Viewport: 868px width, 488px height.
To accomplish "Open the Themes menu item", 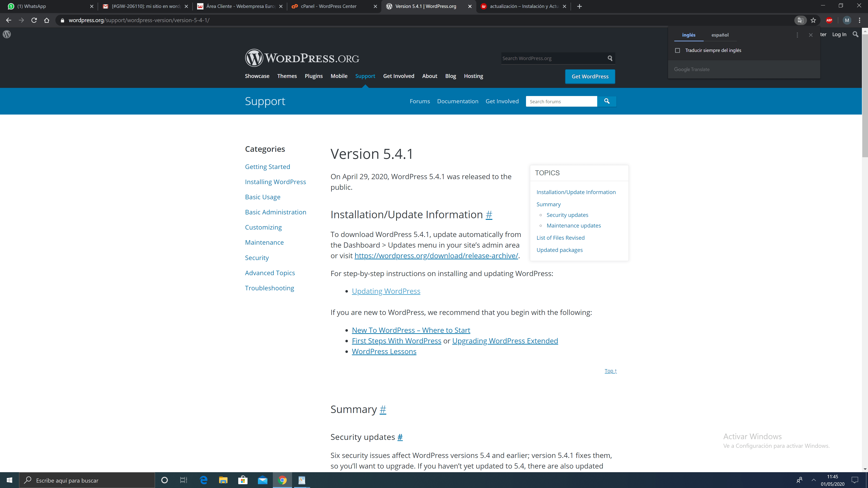I will [287, 76].
